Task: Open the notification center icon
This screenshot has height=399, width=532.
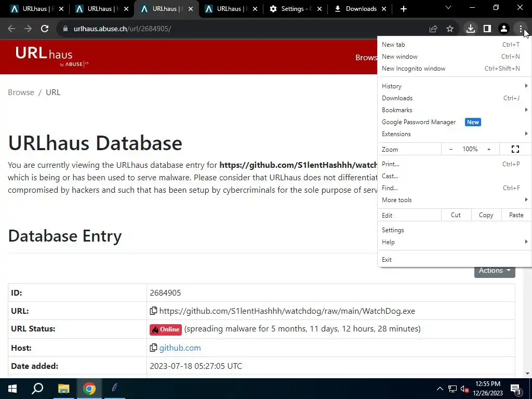Action: 516,389
